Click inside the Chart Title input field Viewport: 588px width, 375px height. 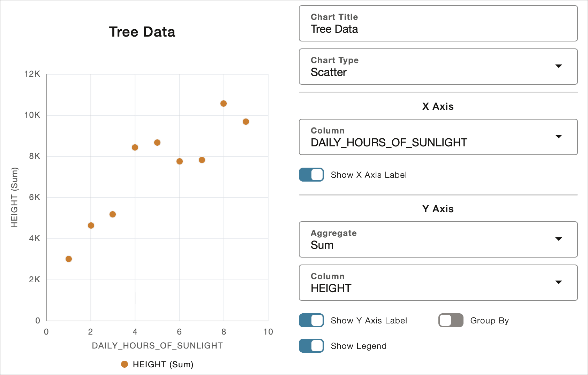coord(438,29)
